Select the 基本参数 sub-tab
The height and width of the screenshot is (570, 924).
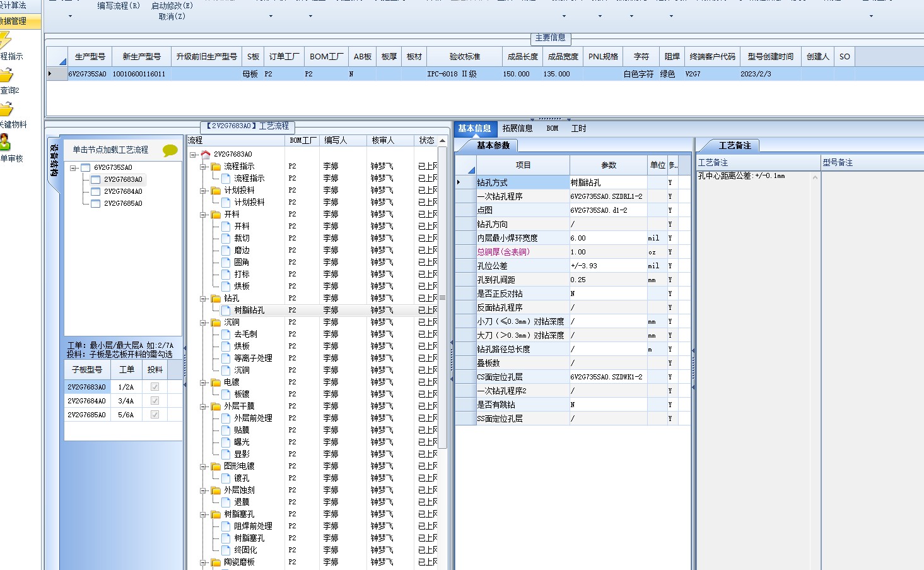coord(493,145)
